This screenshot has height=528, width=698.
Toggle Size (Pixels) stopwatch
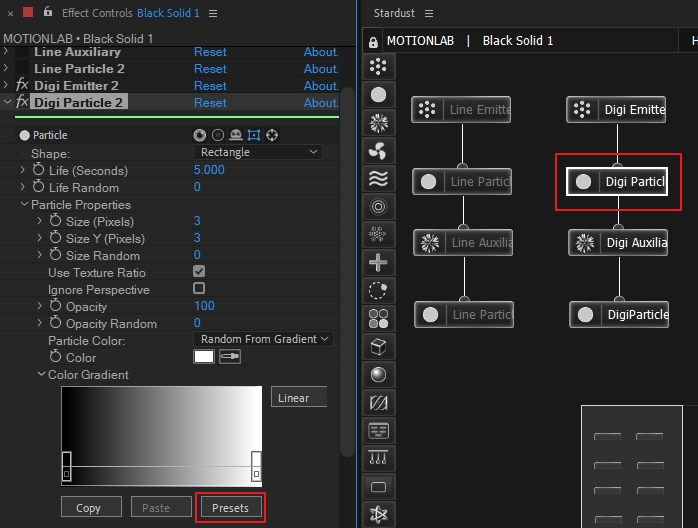click(55, 220)
